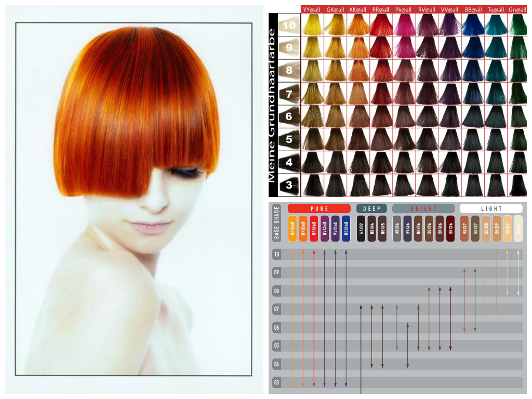Click the Pk@all column header
Screen dimensions: 532x399
[x=403, y=9]
